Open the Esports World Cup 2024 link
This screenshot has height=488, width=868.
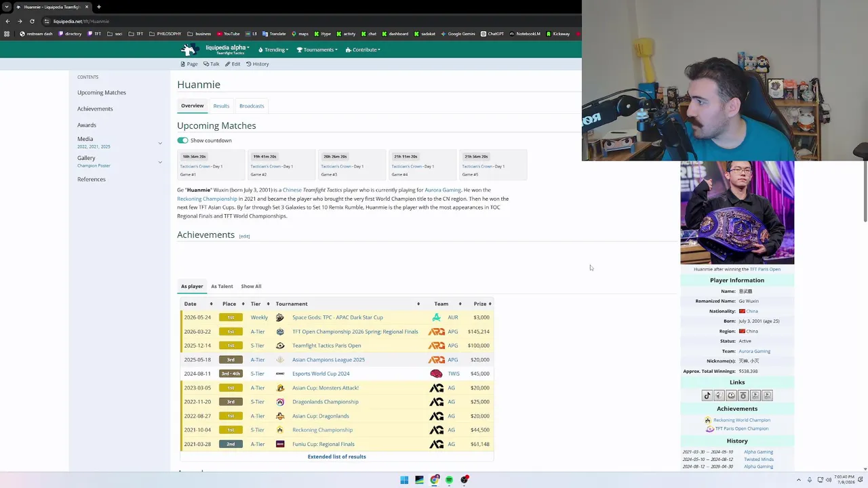coord(321,373)
